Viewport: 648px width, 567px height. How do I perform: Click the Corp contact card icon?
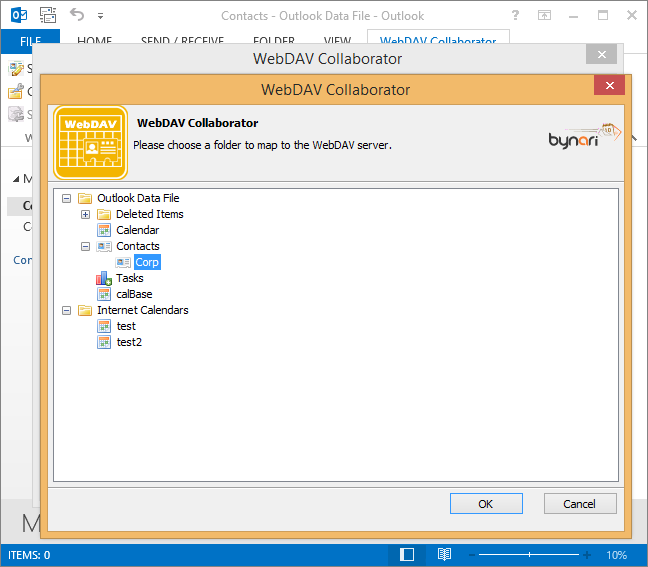coord(123,262)
